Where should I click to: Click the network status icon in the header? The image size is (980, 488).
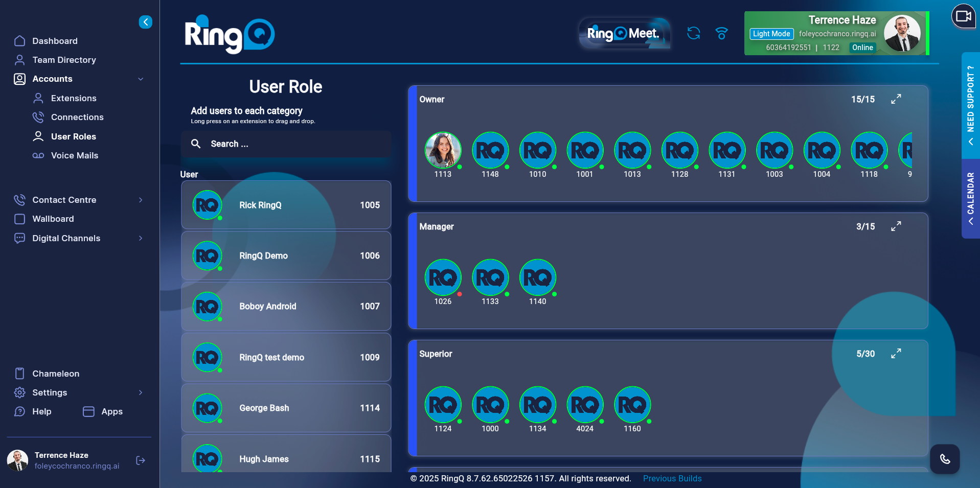point(721,33)
